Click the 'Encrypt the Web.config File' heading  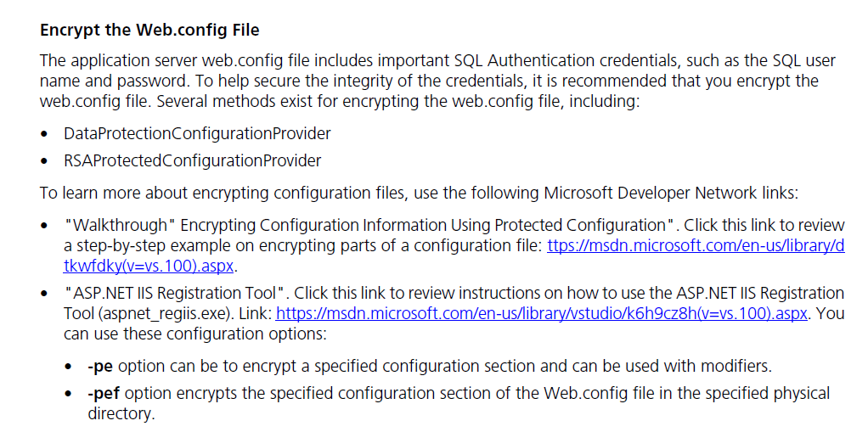[x=149, y=30]
